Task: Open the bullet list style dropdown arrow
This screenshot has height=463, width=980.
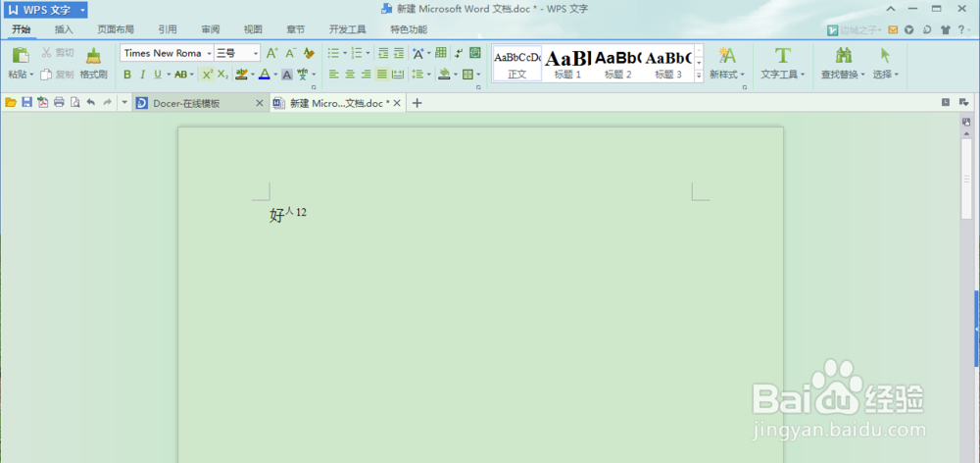Action: 345,53
